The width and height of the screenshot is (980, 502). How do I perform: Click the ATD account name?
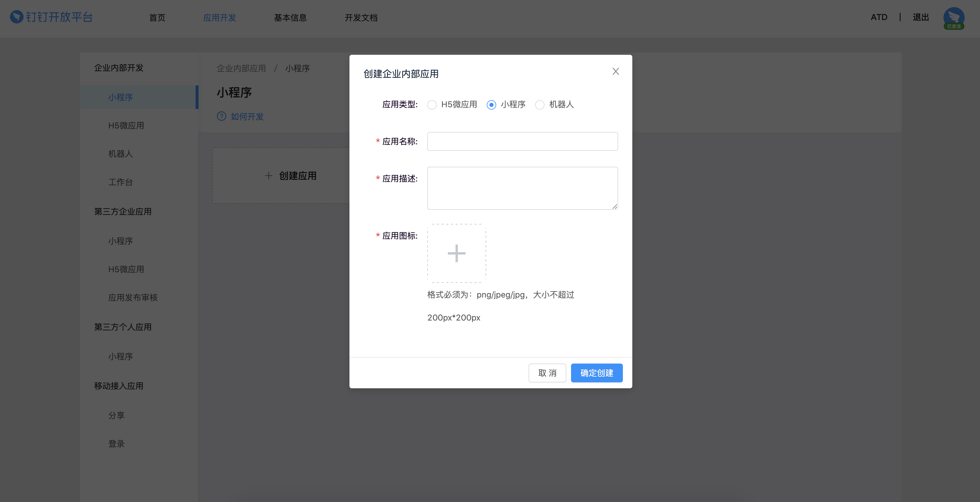tap(879, 17)
